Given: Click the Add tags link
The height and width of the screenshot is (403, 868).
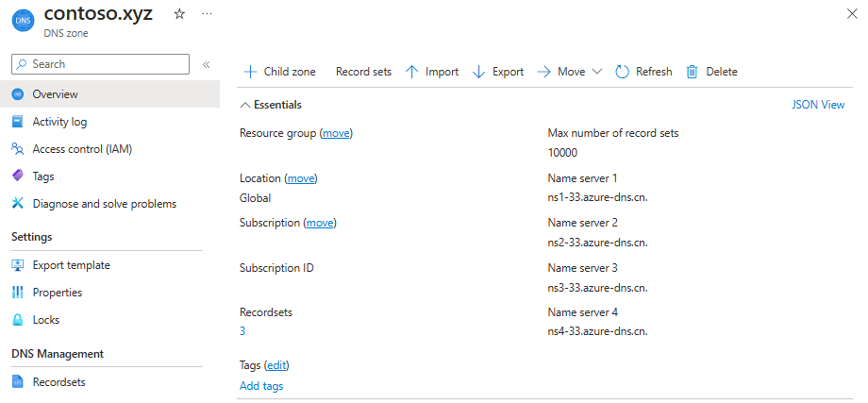Looking at the screenshot, I should click(261, 386).
